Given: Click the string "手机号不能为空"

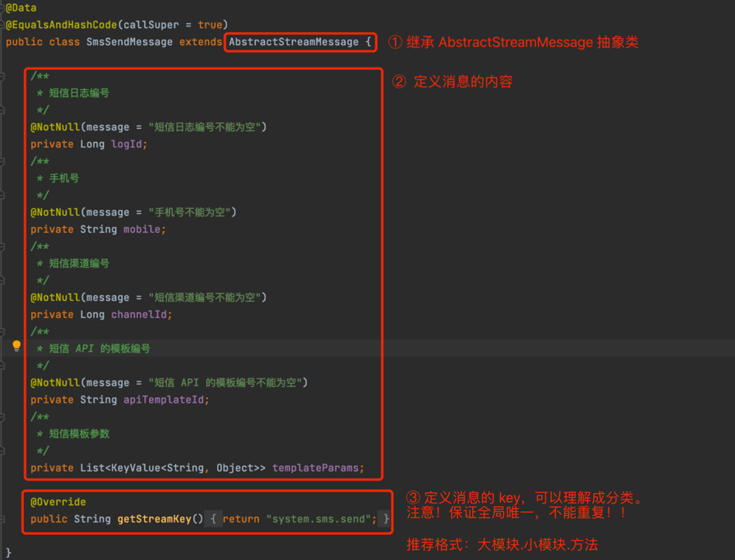Looking at the screenshot, I should pos(189,213).
